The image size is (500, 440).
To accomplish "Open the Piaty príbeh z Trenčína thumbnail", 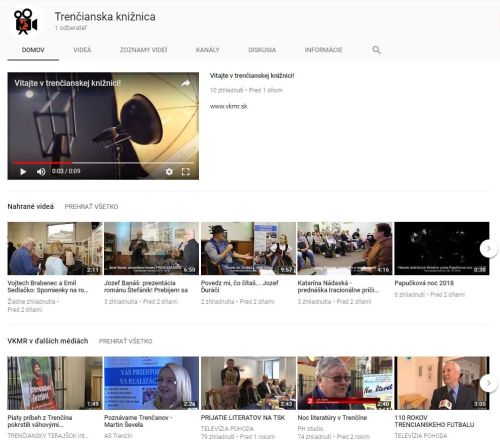I will 55,383.
